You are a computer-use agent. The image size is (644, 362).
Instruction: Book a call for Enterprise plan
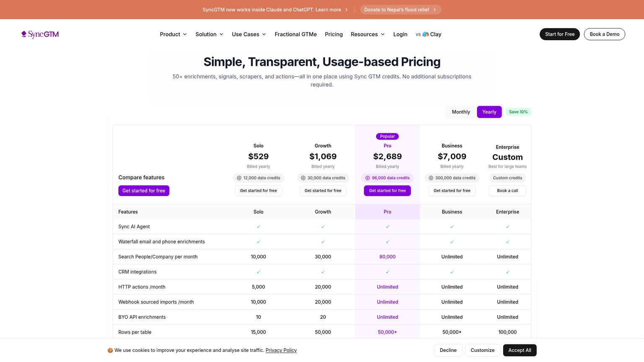click(x=507, y=191)
